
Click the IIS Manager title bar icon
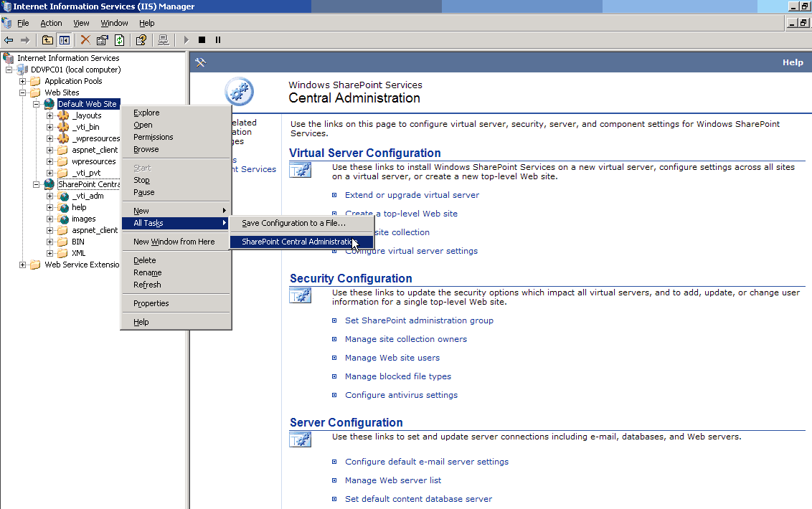click(6, 6)
